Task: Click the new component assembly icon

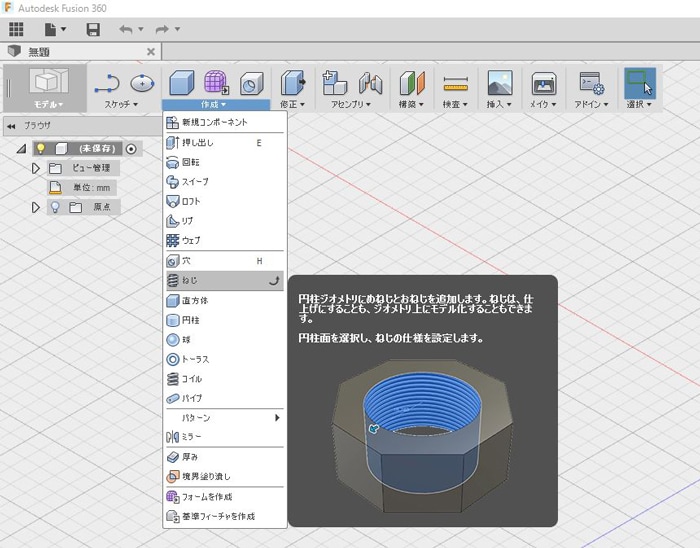Action: [334, 83]
